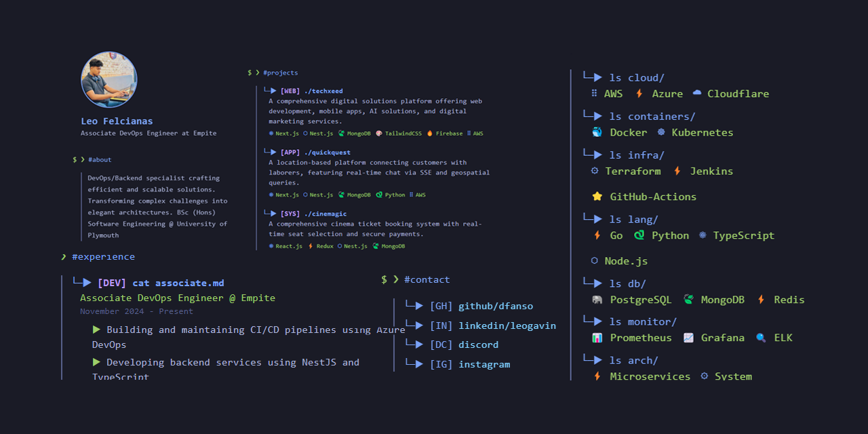Click the Kubernetes icon under ls containers/
This screenshot has height=434, width=868.
[661, 132]
